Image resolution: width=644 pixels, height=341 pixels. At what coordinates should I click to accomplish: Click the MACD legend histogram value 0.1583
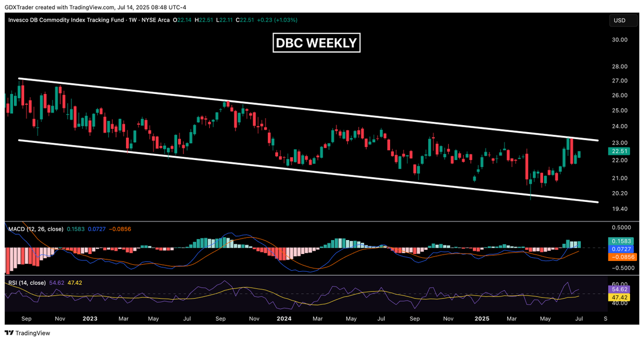[x=75, y=229]
